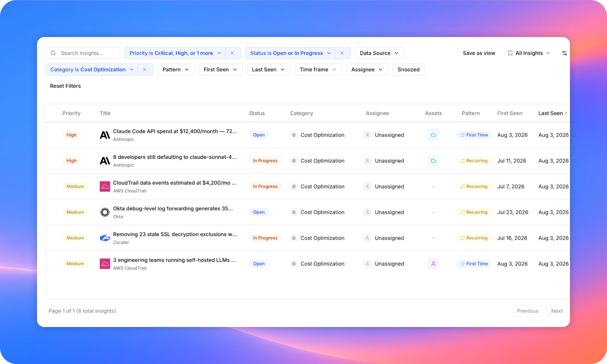The height and width of the screenshot is (364, 607).
Task: Expand the Pattern filter dropdown
Action: click(x=176, y=69)
